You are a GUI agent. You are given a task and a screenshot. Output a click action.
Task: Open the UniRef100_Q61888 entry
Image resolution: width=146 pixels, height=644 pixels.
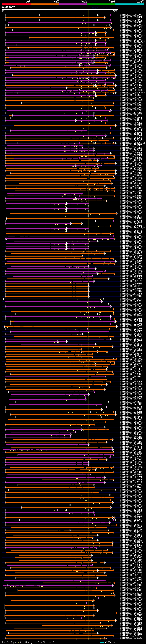point(131,273)
